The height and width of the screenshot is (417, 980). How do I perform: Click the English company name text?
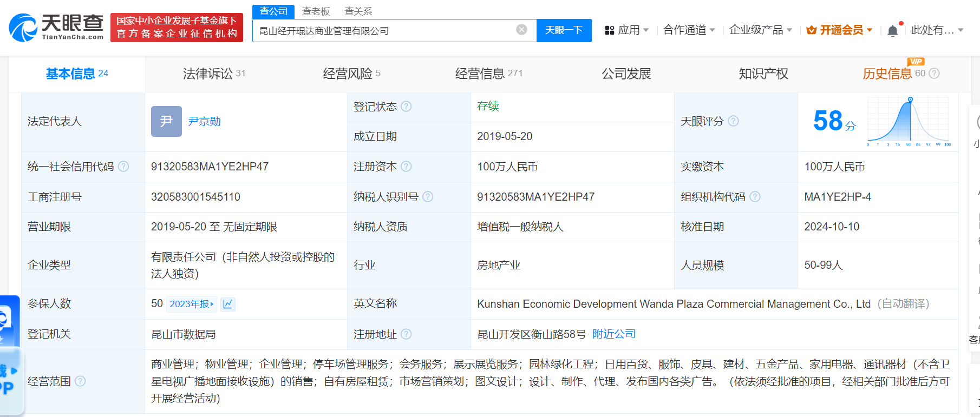(674, 304)
